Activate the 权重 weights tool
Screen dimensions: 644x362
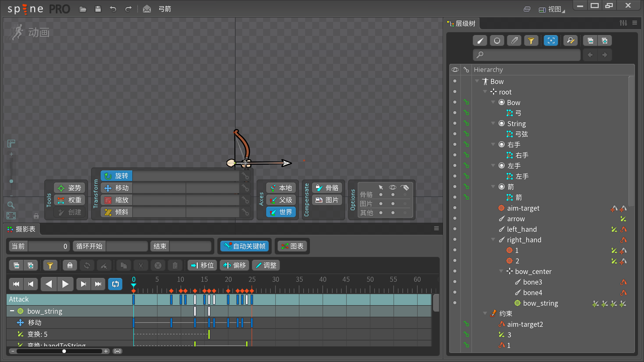tap(69, 200)
